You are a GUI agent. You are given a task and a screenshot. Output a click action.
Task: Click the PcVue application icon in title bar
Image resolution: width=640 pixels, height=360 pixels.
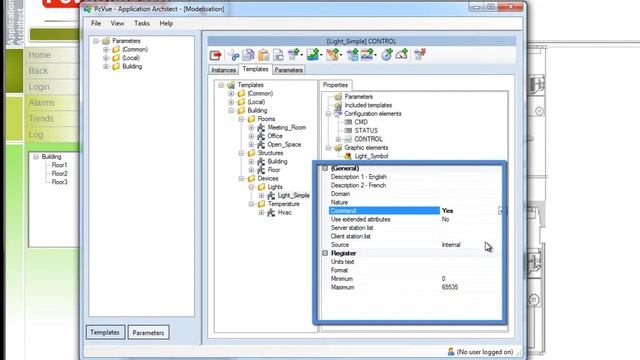[87, 9]
